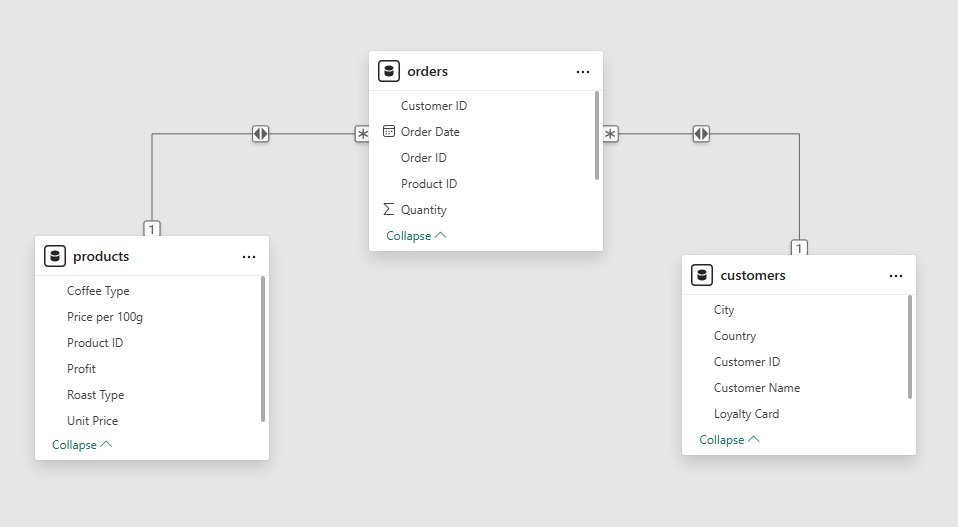The image size is (958, 527).
Task: Click the calendar icon beside Order Date
Action: tap(389, 131)
